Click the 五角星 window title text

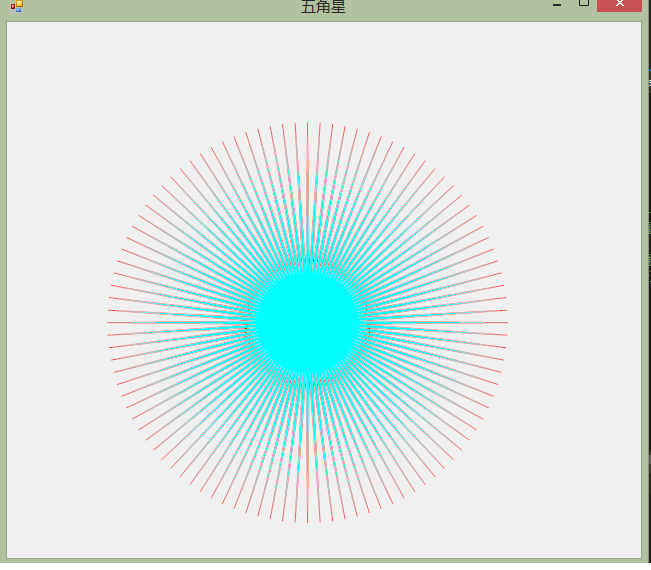[x=323, y=7]
